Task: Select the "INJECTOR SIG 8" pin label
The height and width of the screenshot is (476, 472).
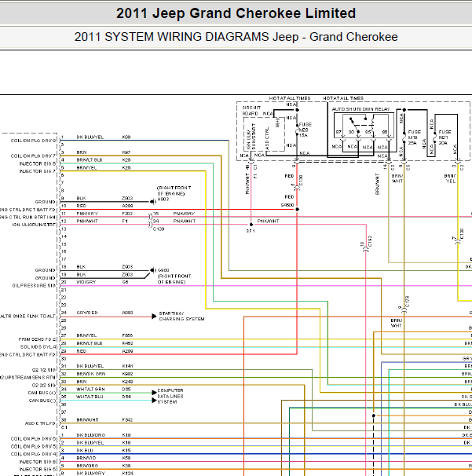Action: 38,163
